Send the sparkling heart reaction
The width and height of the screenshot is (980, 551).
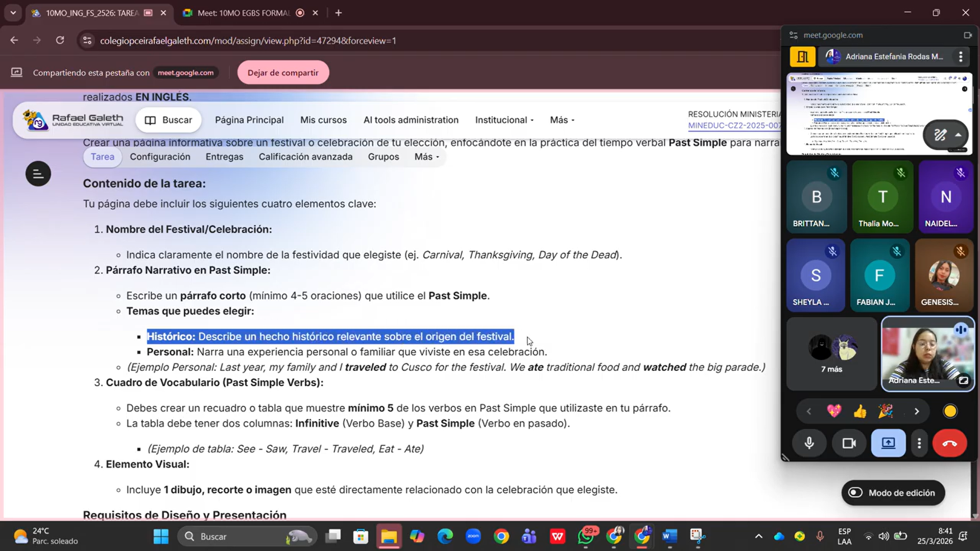834,411
